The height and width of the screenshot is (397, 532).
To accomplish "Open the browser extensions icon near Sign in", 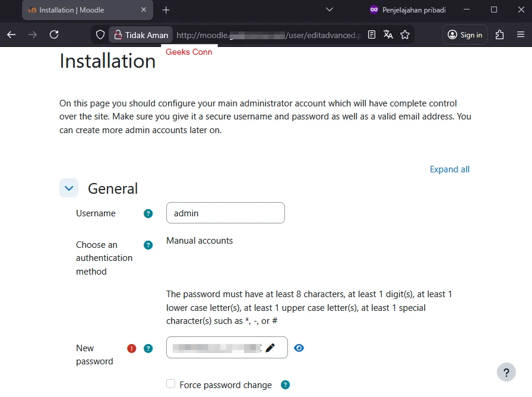I will tap(499, 34).
